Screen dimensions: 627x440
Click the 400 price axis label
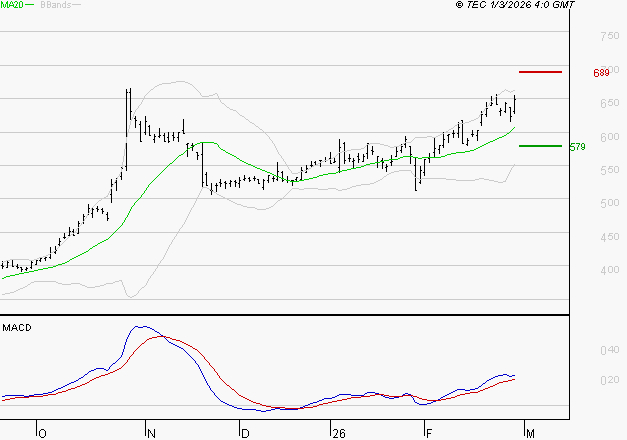click(610, 270)
